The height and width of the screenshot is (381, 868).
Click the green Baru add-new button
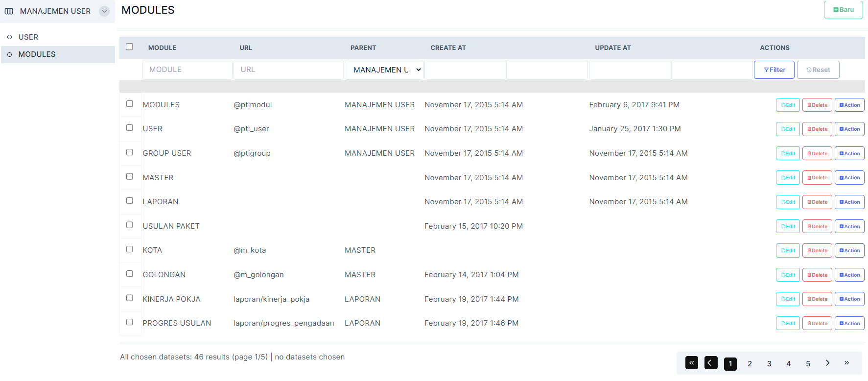[843, 10]
